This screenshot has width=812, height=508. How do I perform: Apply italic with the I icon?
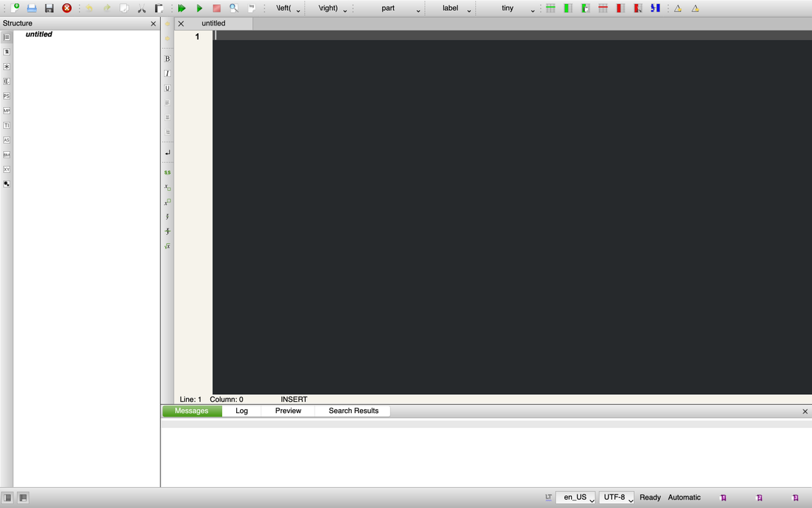click(x=167, y=73)
